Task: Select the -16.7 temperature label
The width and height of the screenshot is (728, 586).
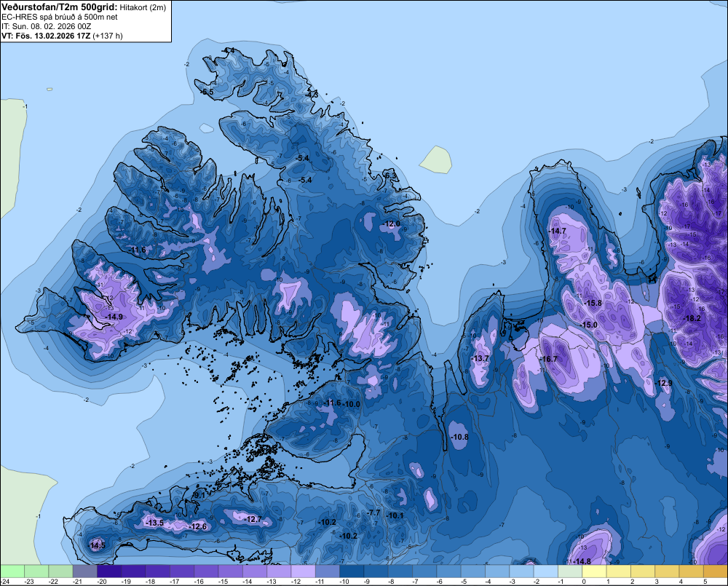Action: (x=548, y=359)
